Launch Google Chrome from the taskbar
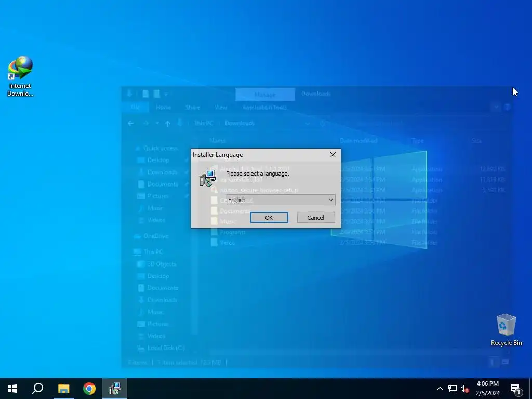Screen dimensions: 532x399 click(89, 389)
